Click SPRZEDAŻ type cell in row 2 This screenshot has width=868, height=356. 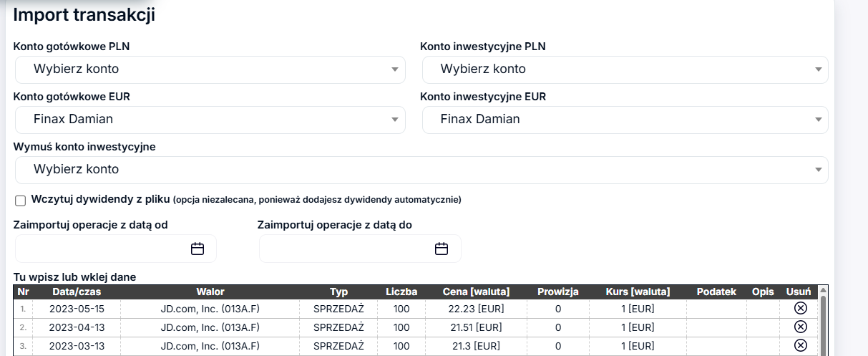coord(338,327)
